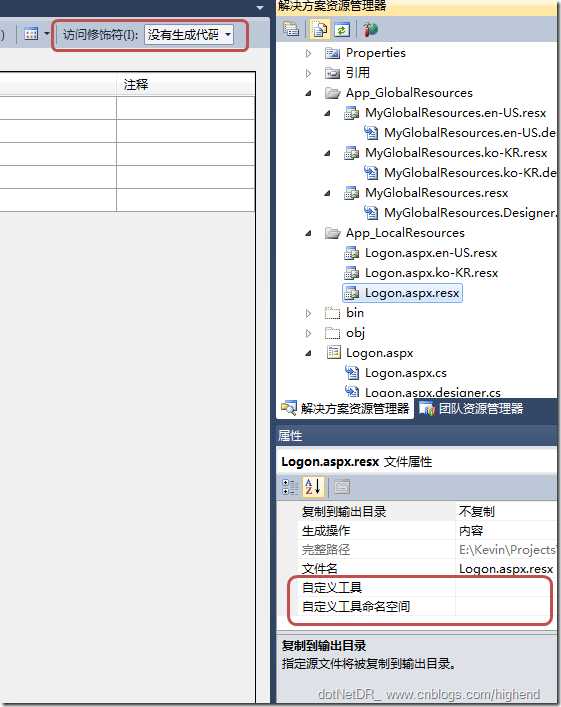Select the 引用 references icon
This screenshot has width=561, height=707.
(x=332, y=73)
